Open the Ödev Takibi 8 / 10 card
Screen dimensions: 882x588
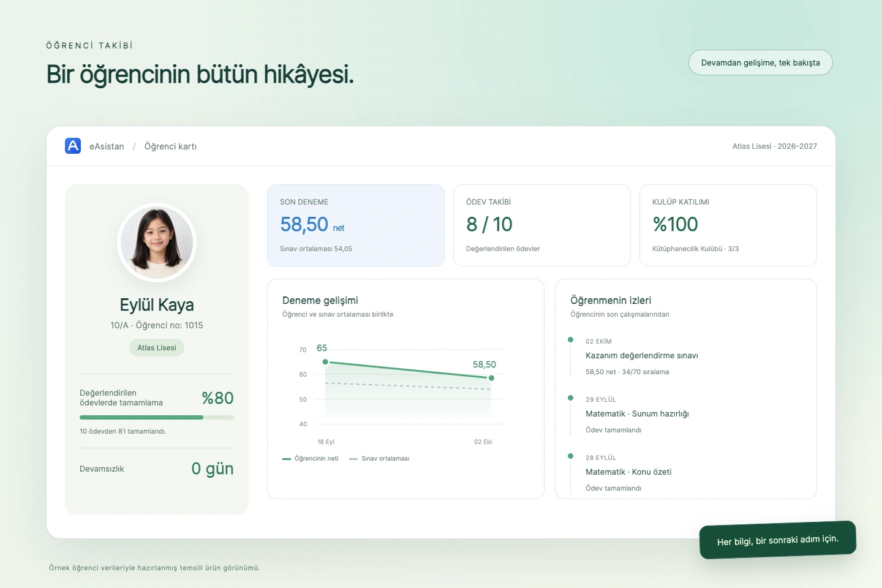point(542,225)
